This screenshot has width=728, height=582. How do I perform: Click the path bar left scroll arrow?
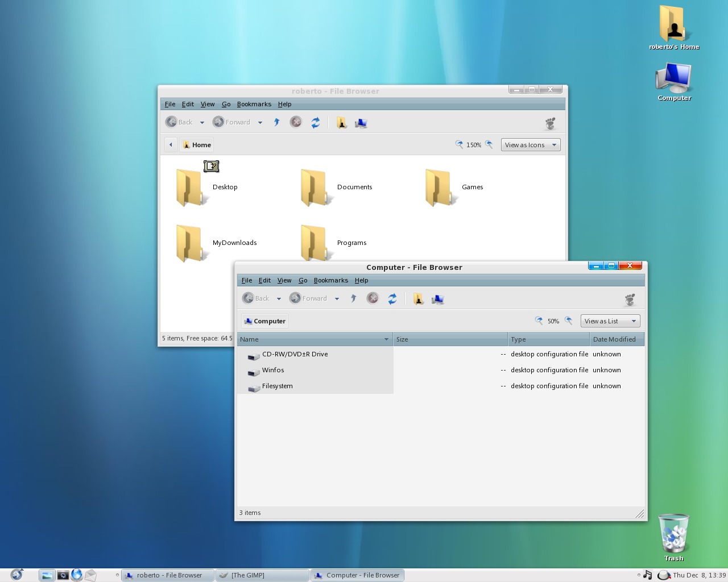point(171,145)
